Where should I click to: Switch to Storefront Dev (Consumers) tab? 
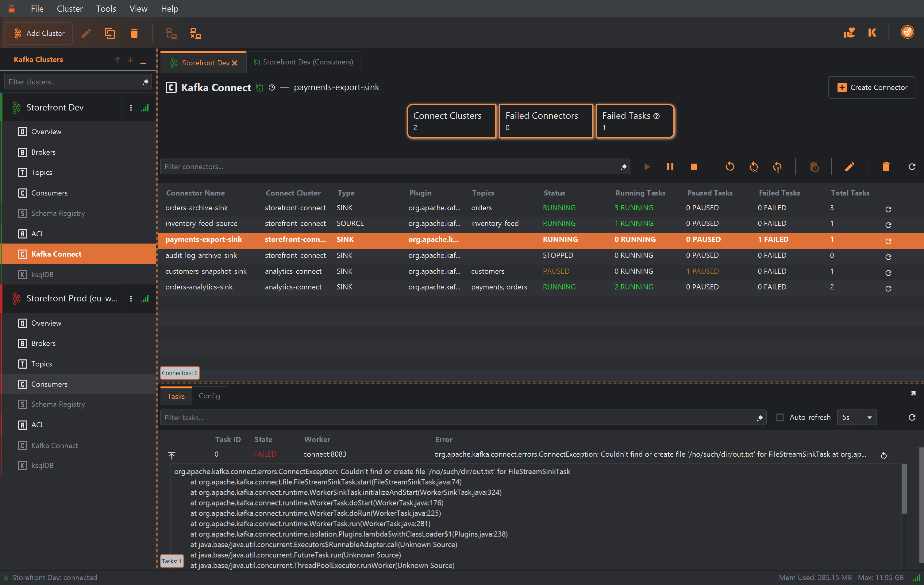pyautogui.click(x=303, y=62)
